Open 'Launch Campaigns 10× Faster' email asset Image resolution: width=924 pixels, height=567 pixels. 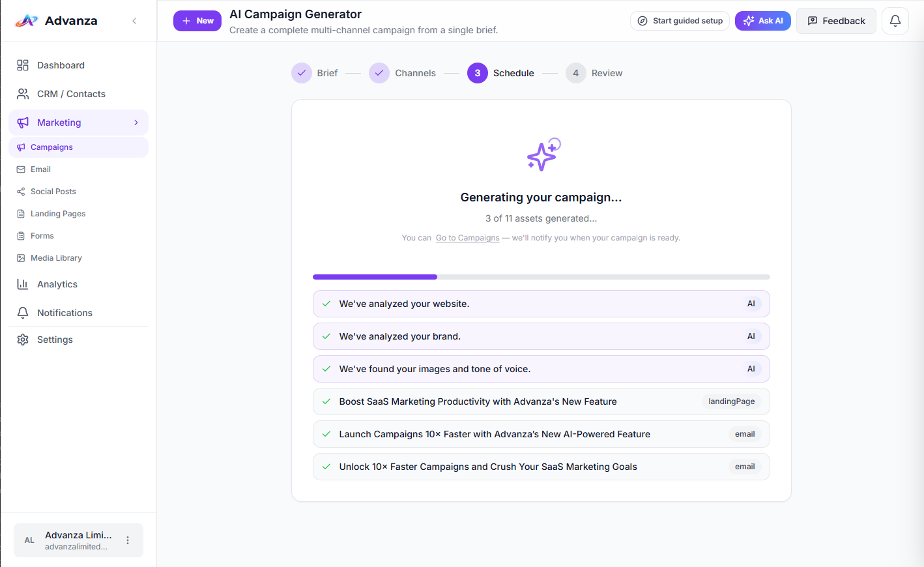541,434
